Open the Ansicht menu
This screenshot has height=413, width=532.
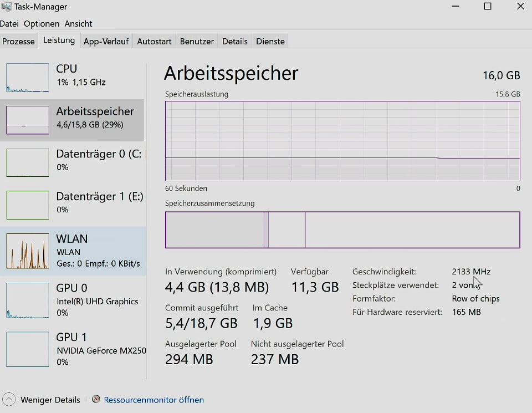point(78,24)
